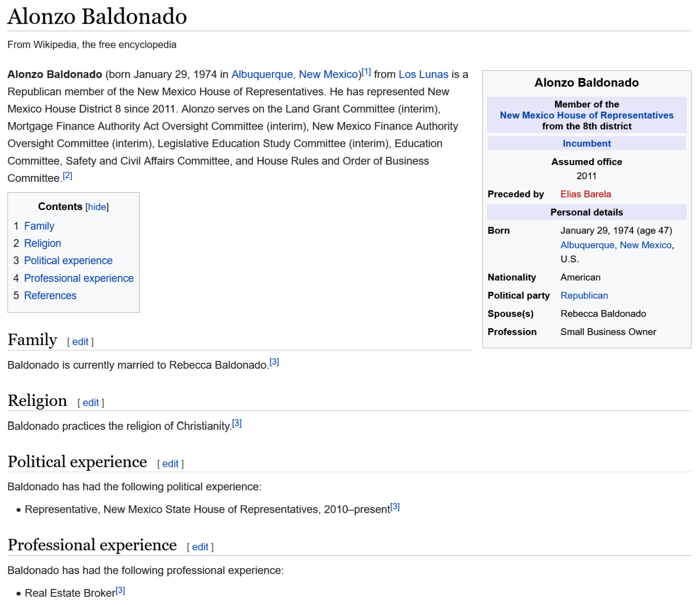The width and height of the screenshot is (700, 605).
Task: Click 'Baldonado has had the following professional experience:'
Action: [145, 570]
